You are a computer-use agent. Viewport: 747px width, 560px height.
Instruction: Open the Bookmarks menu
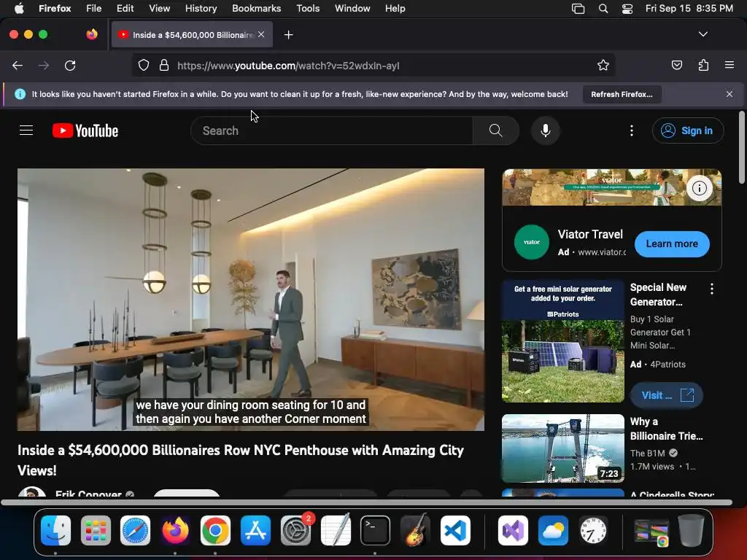tap(256, 8)
